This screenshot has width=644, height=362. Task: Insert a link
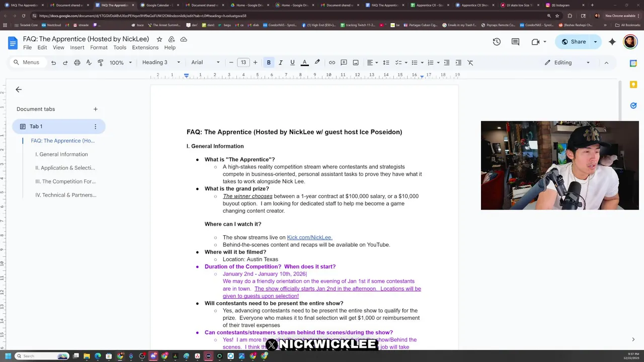(332, 62)
